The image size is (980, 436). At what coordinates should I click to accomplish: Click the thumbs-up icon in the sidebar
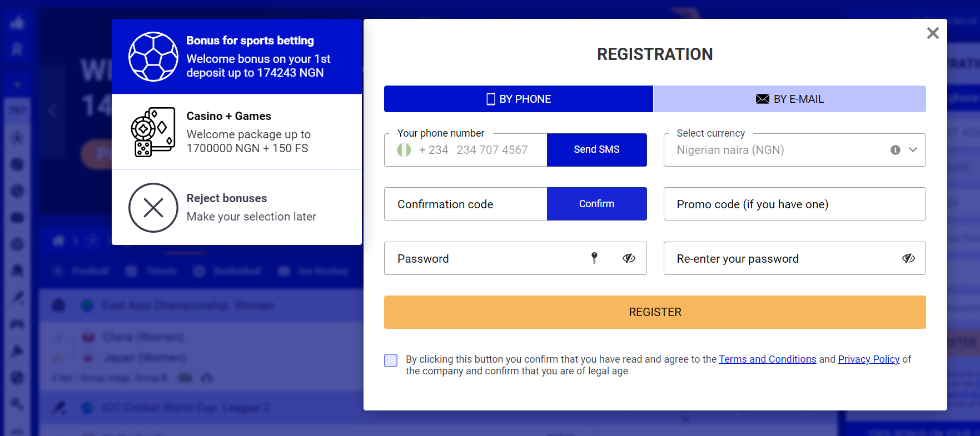(17, 22)
